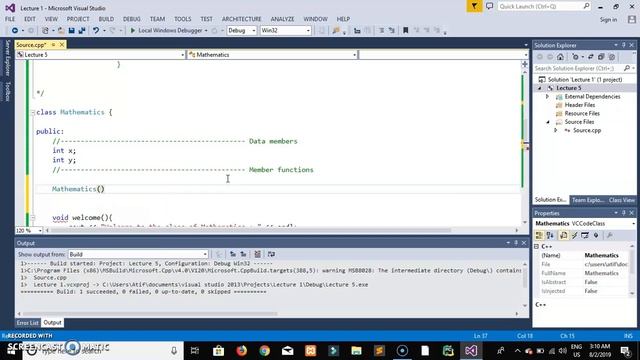This screenshot has width=640, height=360.
Task: Open Firefox from the taskbar
Action: pyautogui.click(x=242, y=351)
